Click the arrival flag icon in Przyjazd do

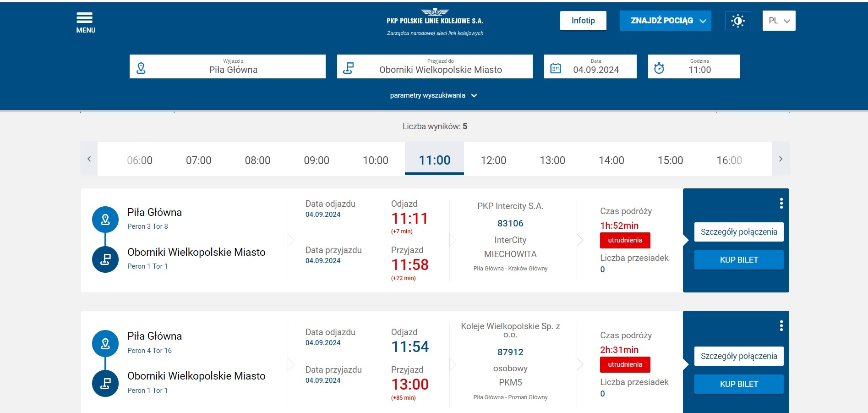pos(348,68)
